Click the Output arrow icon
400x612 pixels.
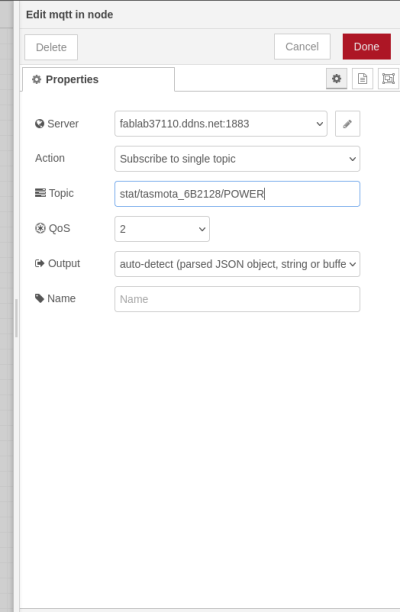click(39, 263)
